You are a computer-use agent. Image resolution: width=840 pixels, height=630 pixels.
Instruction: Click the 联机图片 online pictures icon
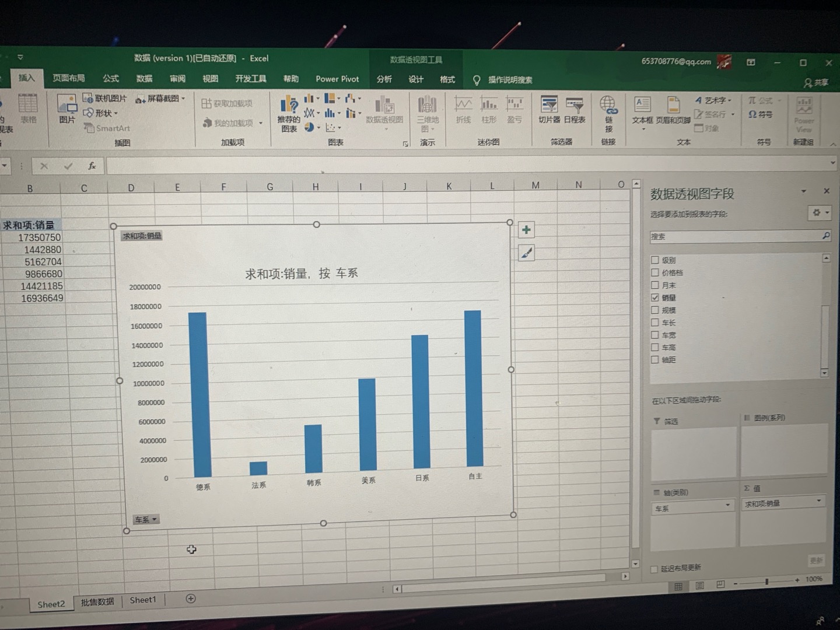click(x=104, y=98)
